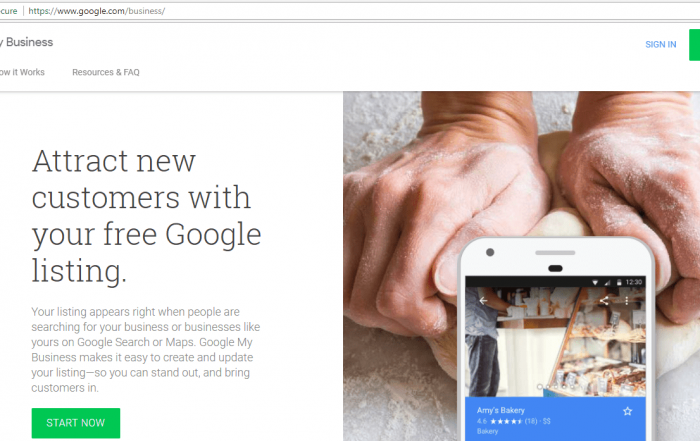Click the green button beside SIGN IN
The width and height of the screenshot is (700, 441).
tap(695, 45)
